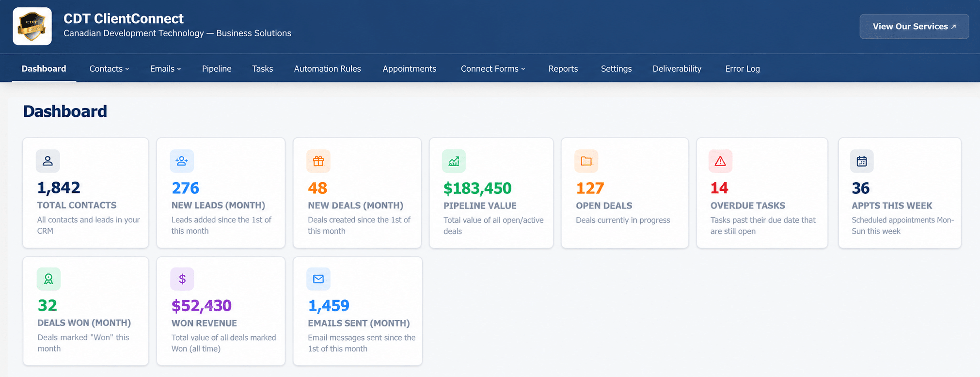
Task: Click the Won Revenue dollar icon
Action: coord(182,279)
